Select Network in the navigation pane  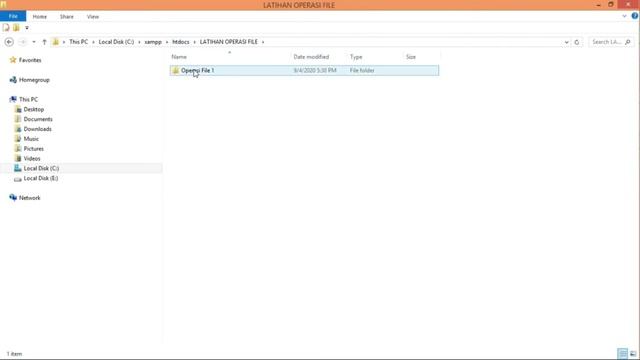[x=29, y=198]
